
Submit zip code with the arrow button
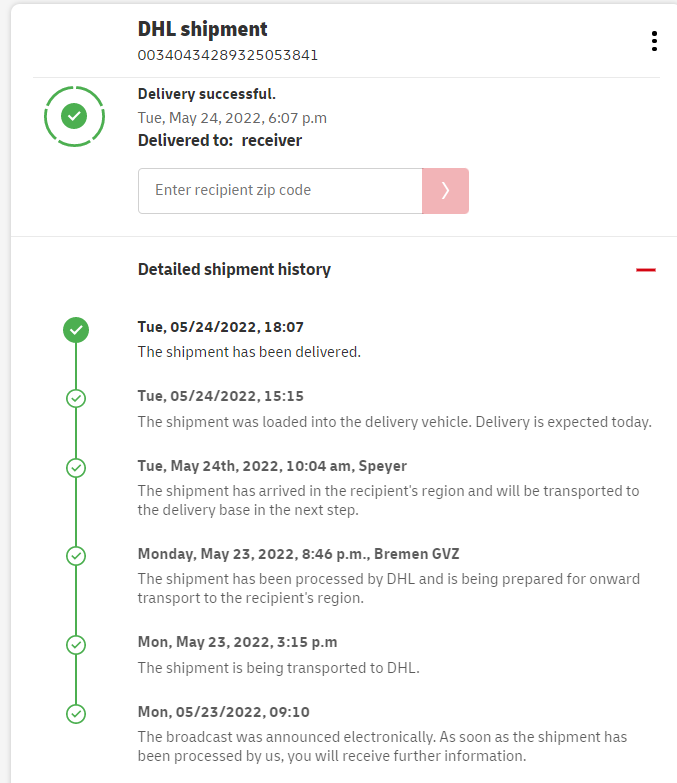445,190
